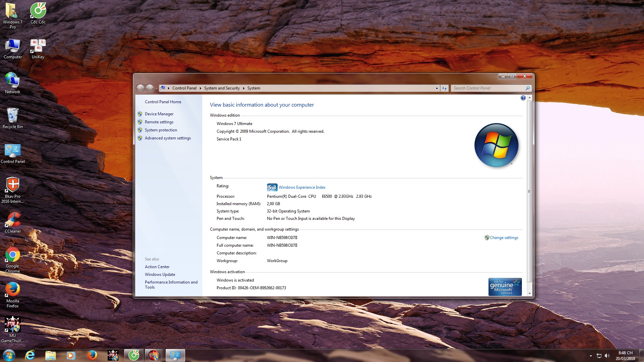
Task: Go back with the Back arrow button
Action: [x=140, y=88]
